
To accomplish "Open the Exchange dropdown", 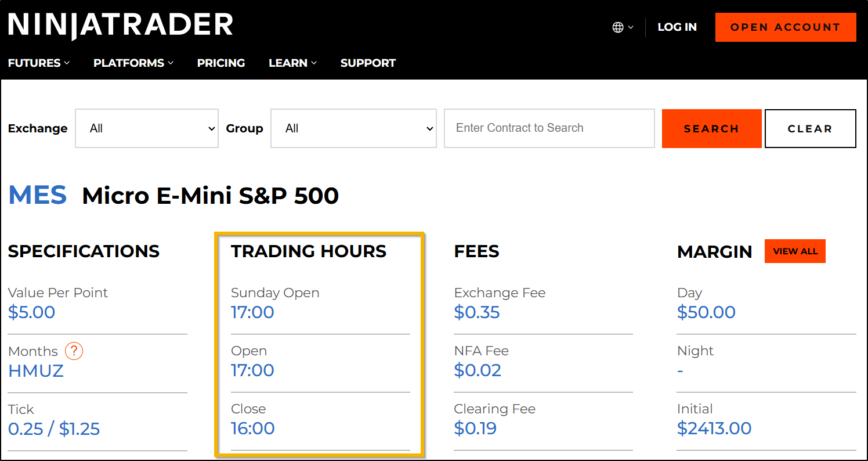I will [147, 128].
